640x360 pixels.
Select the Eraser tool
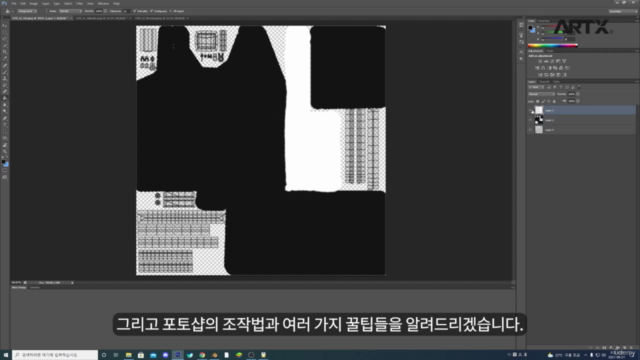5,91
